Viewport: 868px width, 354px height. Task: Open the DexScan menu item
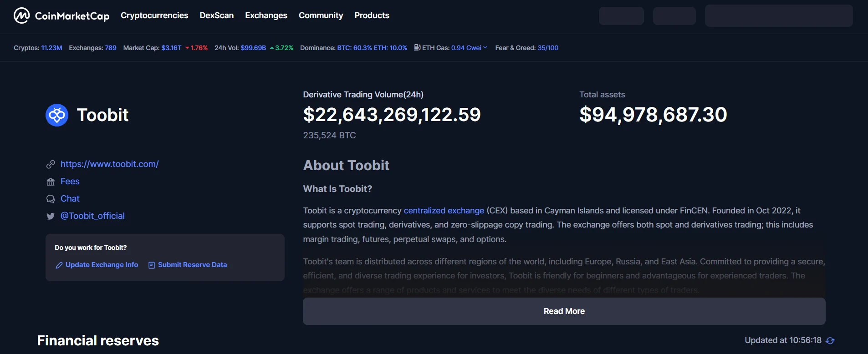coord(216,15)
